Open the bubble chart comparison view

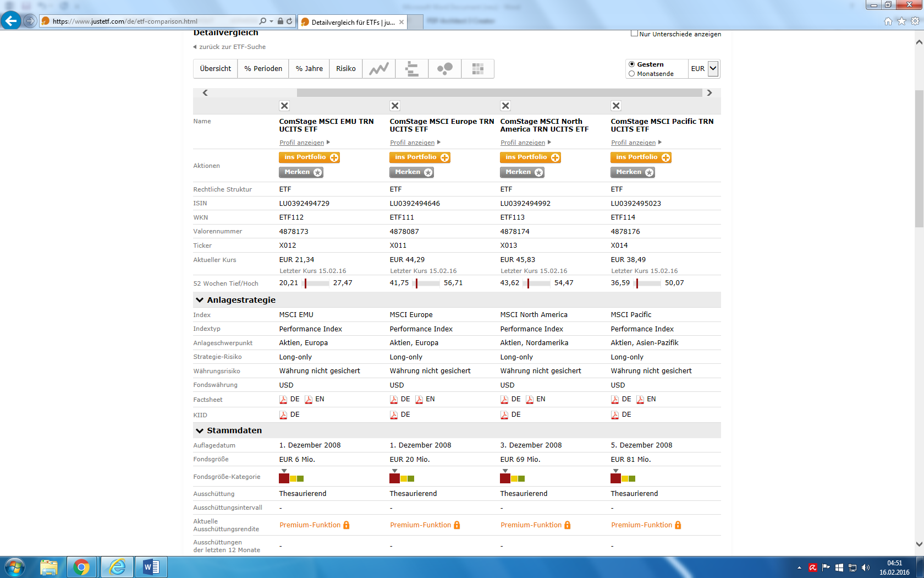click(x=444, y=69)
